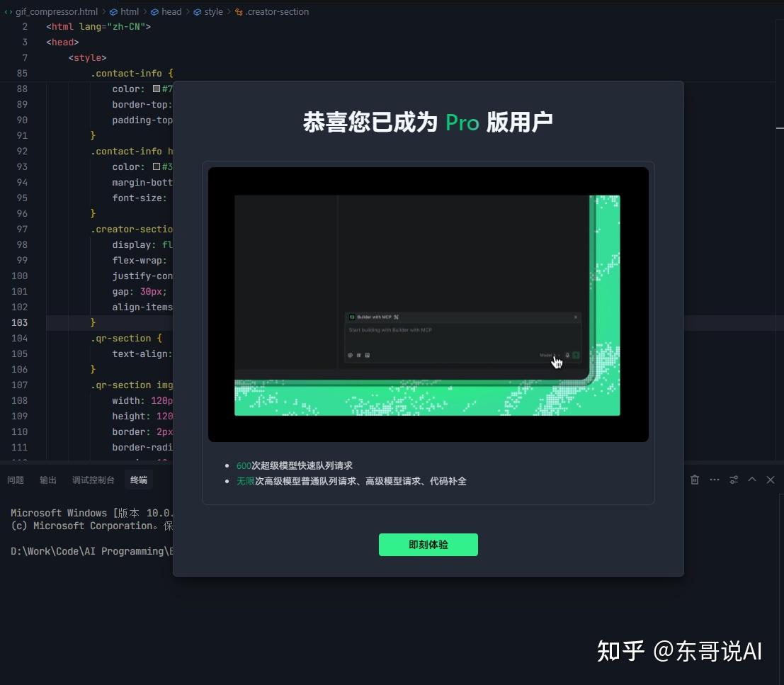This screenshot has width=784, height=685.
Task: Click line number 103 in the gutter
Action: (x=19, y=322)
